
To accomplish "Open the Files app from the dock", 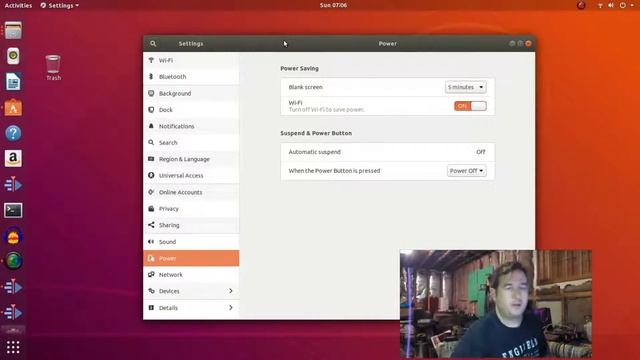I will [13, 31].
